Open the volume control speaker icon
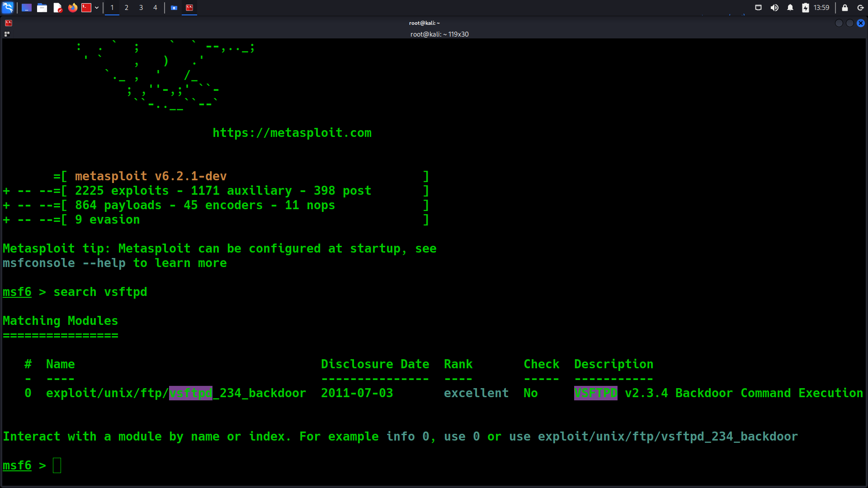The width and height of the screenshot is (868, 488). [x=774, y=8]
